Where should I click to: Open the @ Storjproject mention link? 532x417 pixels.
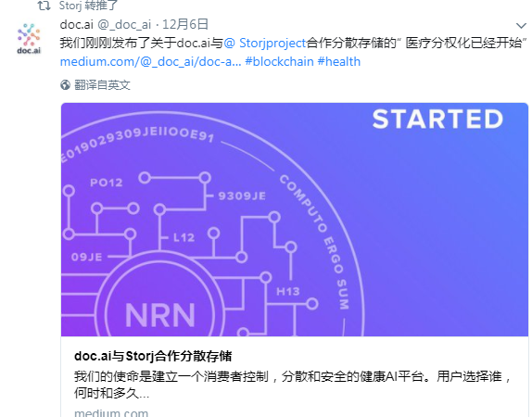click(265, 44)
